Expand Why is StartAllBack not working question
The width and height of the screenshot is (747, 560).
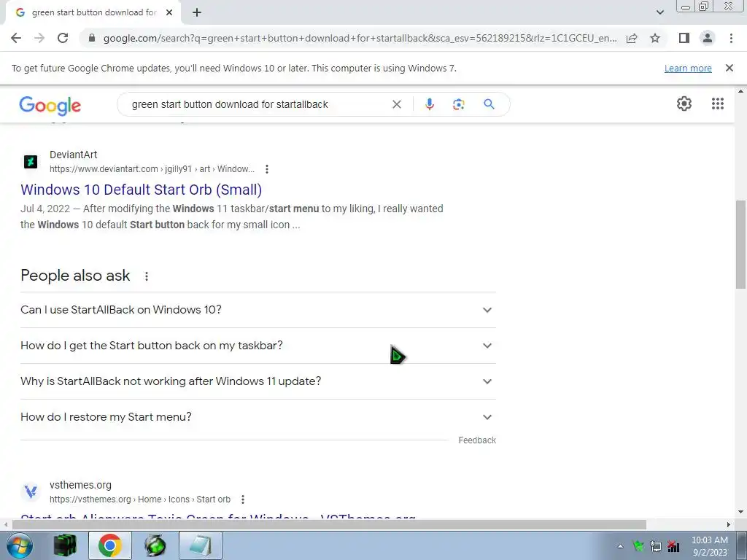click(x=258, y=381)
